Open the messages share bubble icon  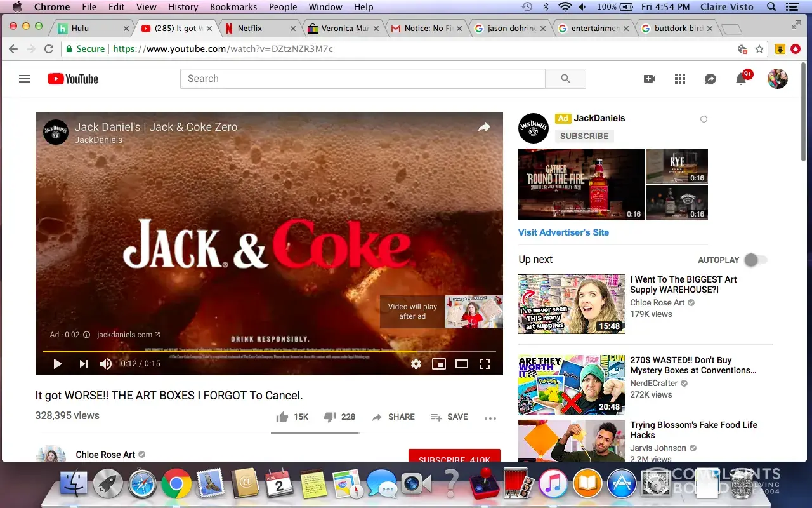click(x=710, y=79)
